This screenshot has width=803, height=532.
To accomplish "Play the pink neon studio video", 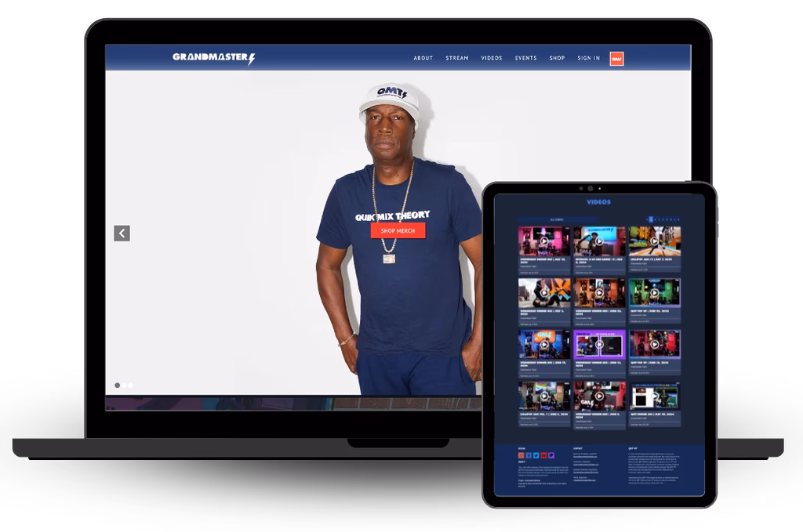I will coord(544,241).
